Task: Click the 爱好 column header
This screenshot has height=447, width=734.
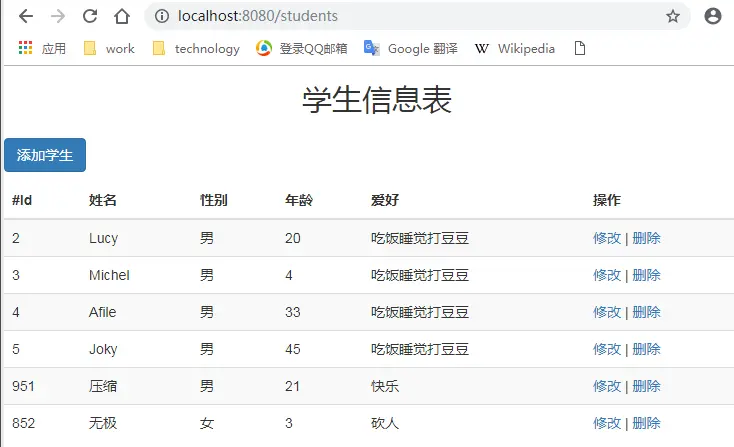Action: pyautogui.click(x=385, y=200)
